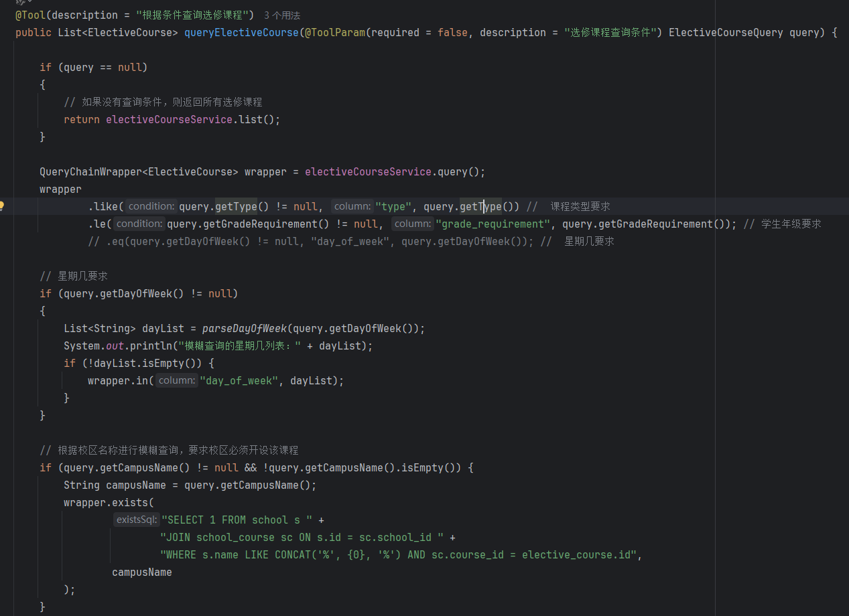Click the !dayList.isEmpty() condition

145,363
